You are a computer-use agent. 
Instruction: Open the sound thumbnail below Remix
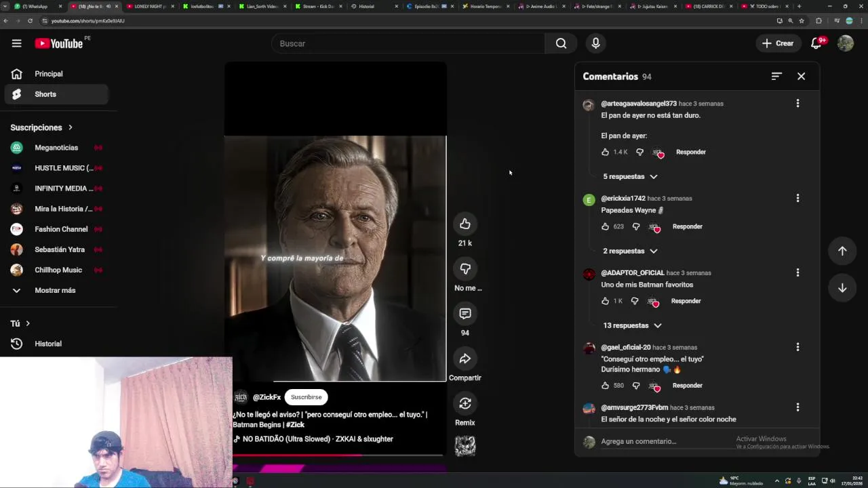click(x=465, y=445)
